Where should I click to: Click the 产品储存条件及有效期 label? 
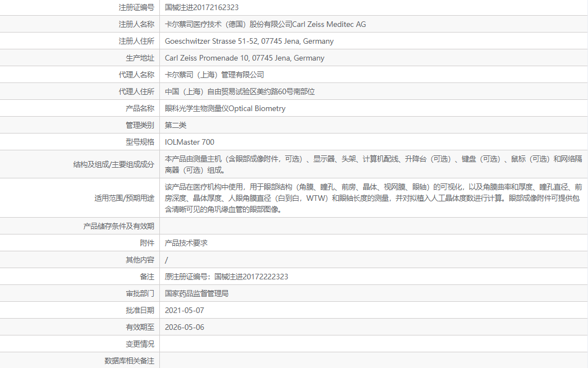point(118,226)
